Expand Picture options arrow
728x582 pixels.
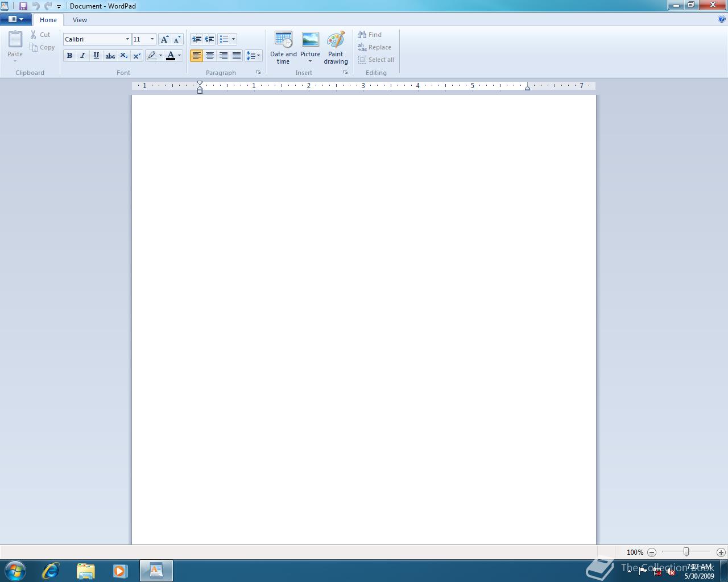point(310,61)
